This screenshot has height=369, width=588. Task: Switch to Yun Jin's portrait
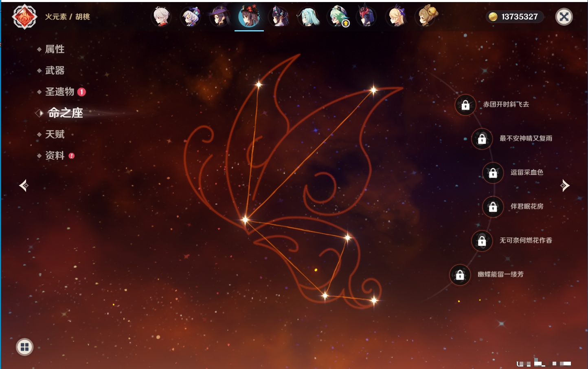tap(279, 17)
